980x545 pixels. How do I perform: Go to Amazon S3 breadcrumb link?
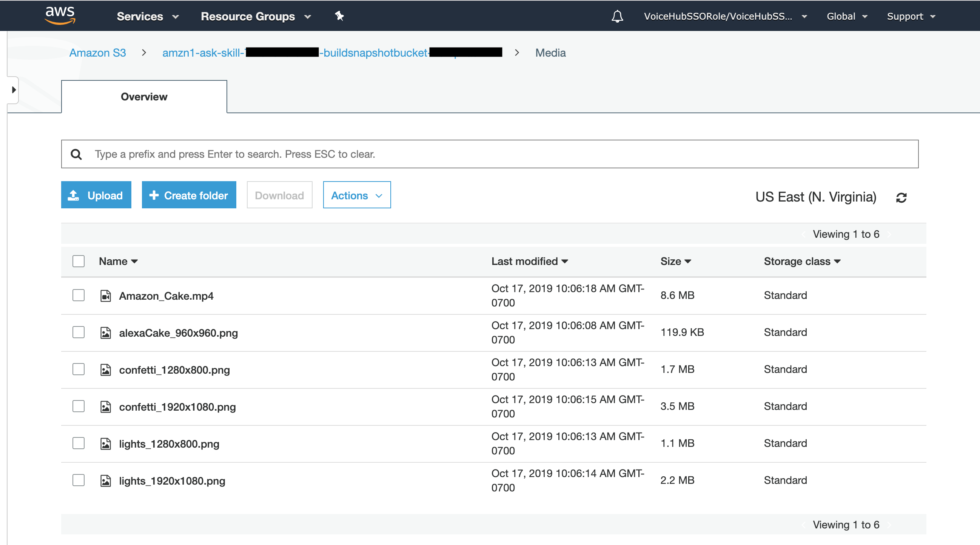coord(97,52)
